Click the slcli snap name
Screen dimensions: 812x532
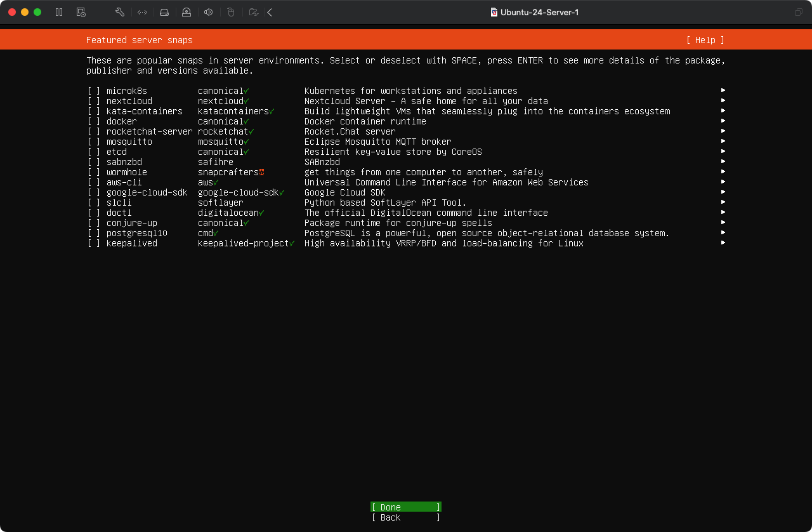pos(119,203)
